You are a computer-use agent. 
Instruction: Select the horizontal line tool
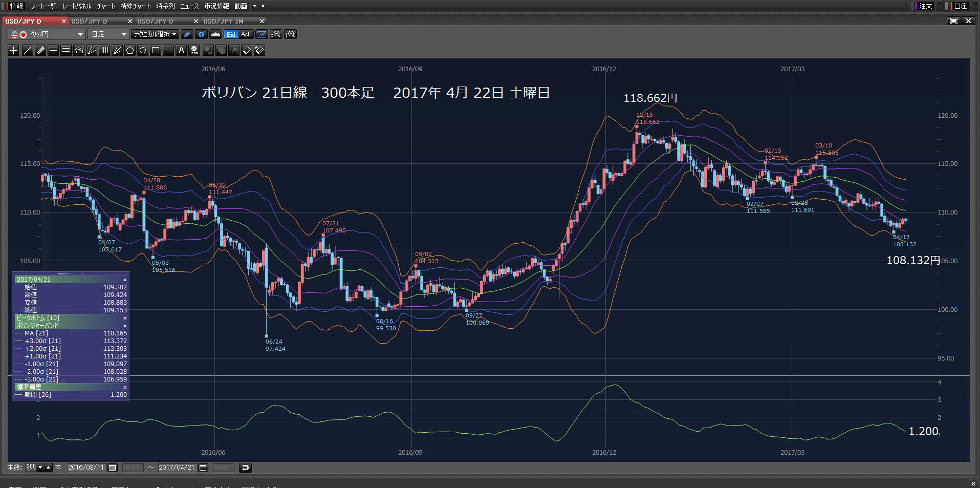[x=168, y=50]
